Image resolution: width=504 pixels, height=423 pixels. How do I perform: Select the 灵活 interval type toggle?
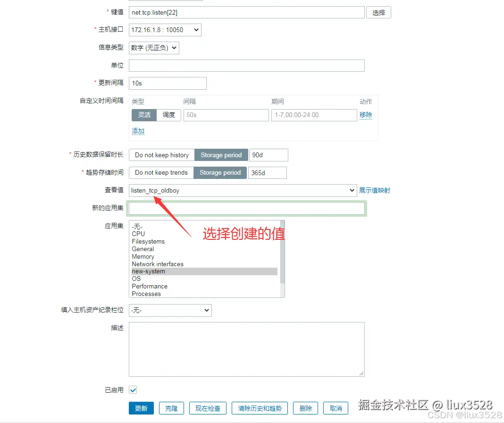(x=144, y=115)
